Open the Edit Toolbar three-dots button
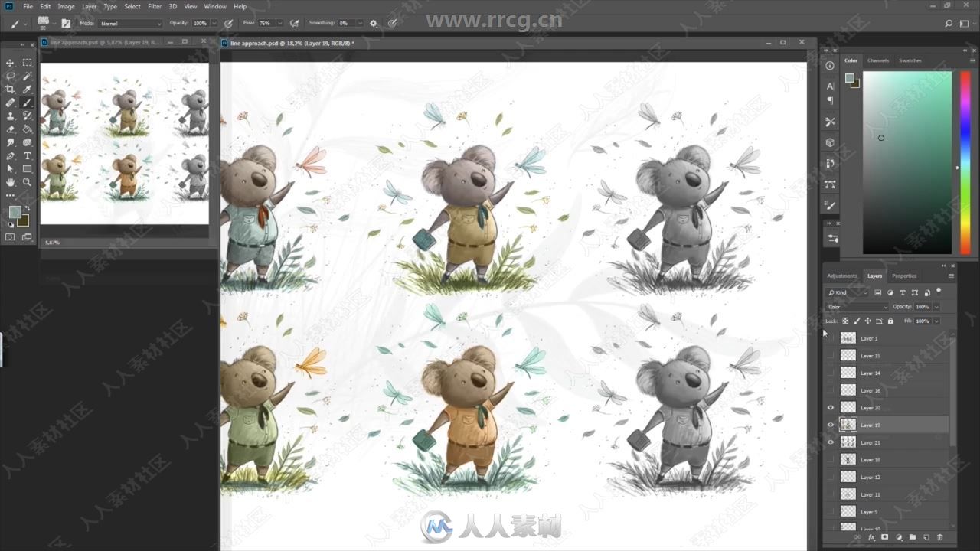 10,196
